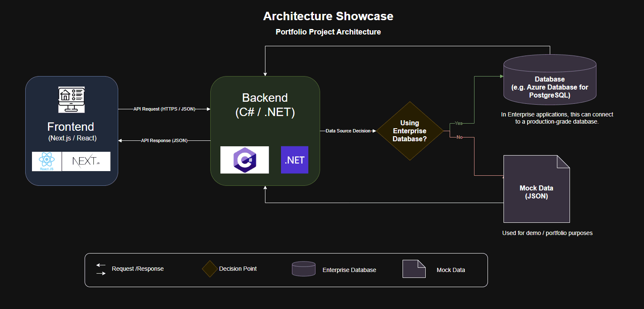The width and height of the screenshot is (644, 309).
Task: Click the Backend (C# / .NET) heading
Action: coord(265,105)
